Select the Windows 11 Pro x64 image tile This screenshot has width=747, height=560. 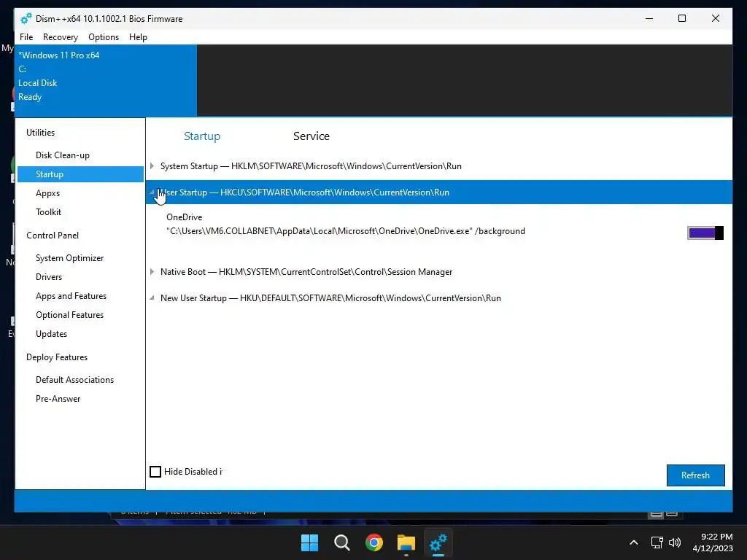[106, 80]
